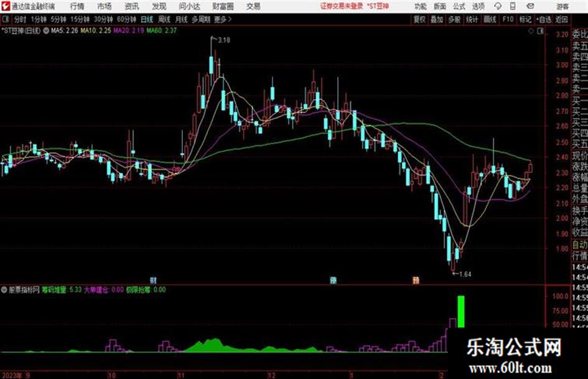This screenshot has width=588, height=379.
Task: Open the 交易 menu
Action: click(253, 6)
